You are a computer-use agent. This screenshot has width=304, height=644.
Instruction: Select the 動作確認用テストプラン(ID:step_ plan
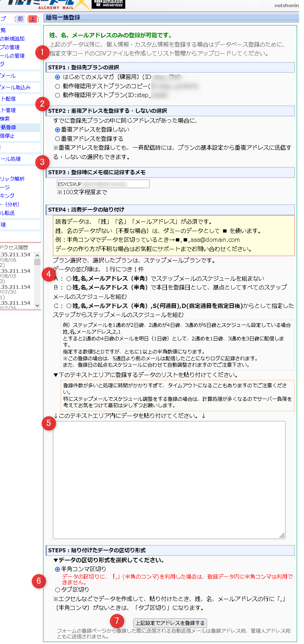click(58, 95)
